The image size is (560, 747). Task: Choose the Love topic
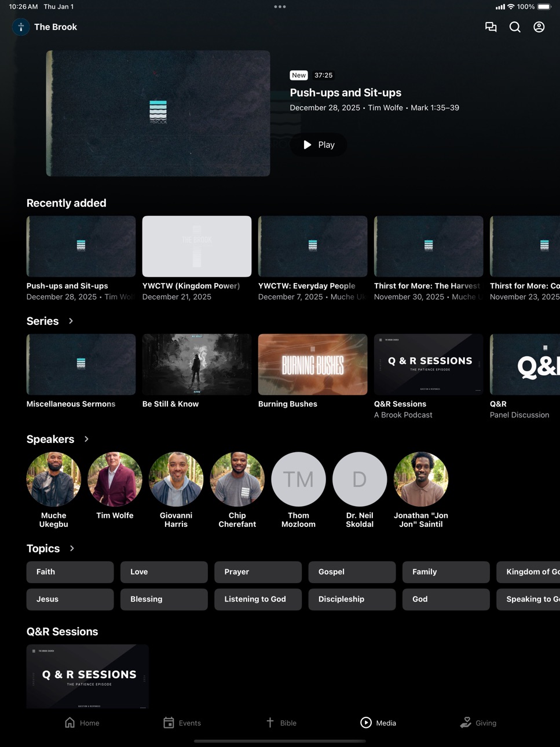(x=164, y=572)
